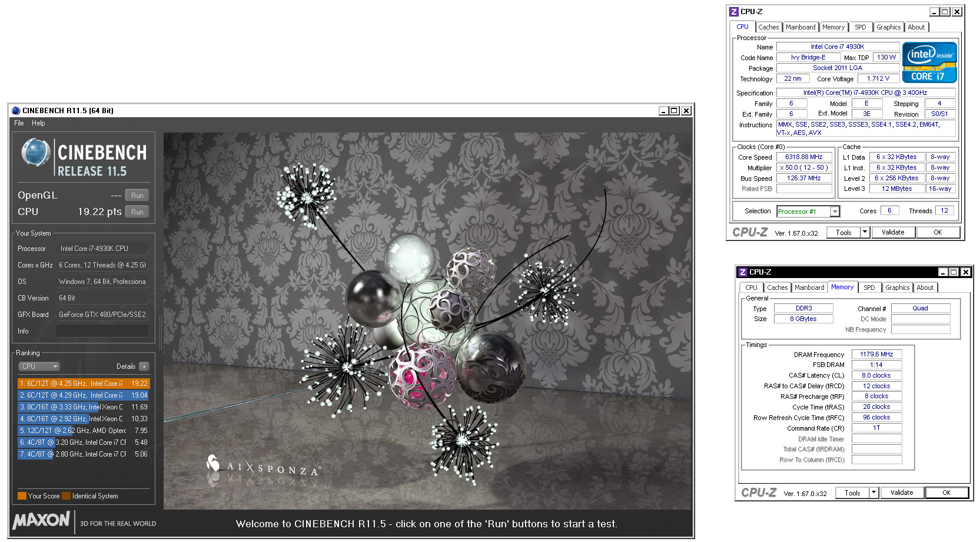Click the MAXON logo at bottom left
The width and height of the screenshot is (980, 542).
click(x=41, y=521)
